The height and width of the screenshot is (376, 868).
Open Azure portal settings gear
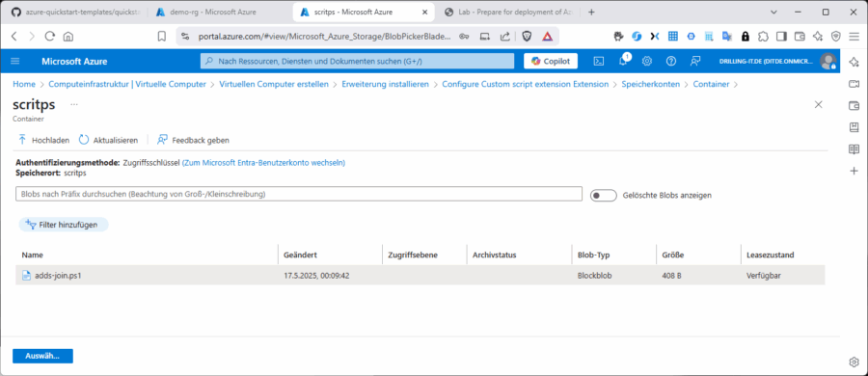(x=647, y=61)
